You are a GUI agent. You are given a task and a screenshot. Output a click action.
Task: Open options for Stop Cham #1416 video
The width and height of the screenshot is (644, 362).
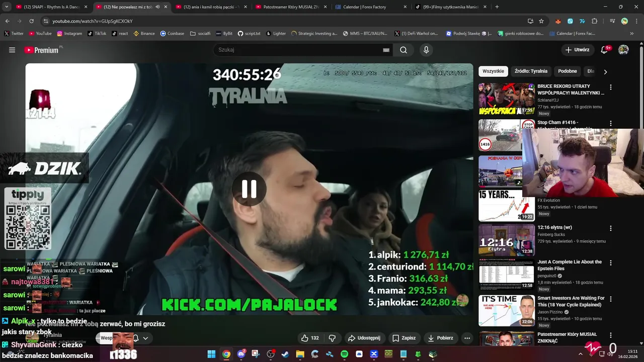click(x=610, y=123)
